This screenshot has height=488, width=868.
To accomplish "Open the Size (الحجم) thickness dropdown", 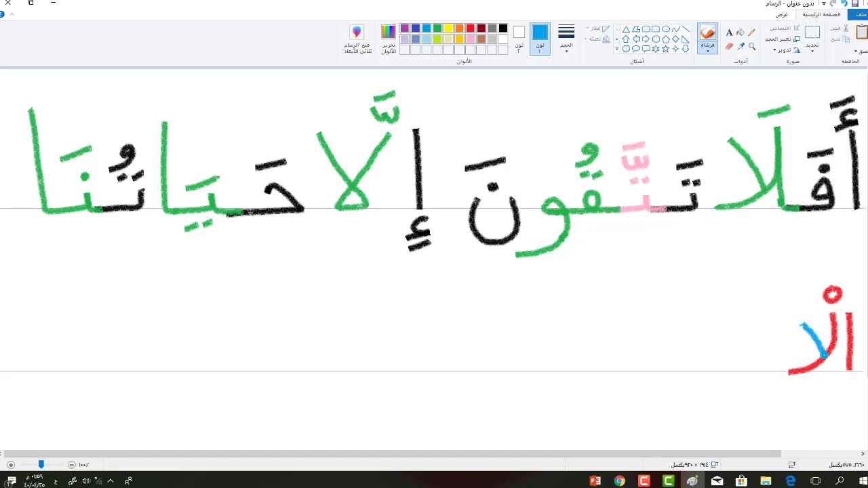I will click(566, 39).
